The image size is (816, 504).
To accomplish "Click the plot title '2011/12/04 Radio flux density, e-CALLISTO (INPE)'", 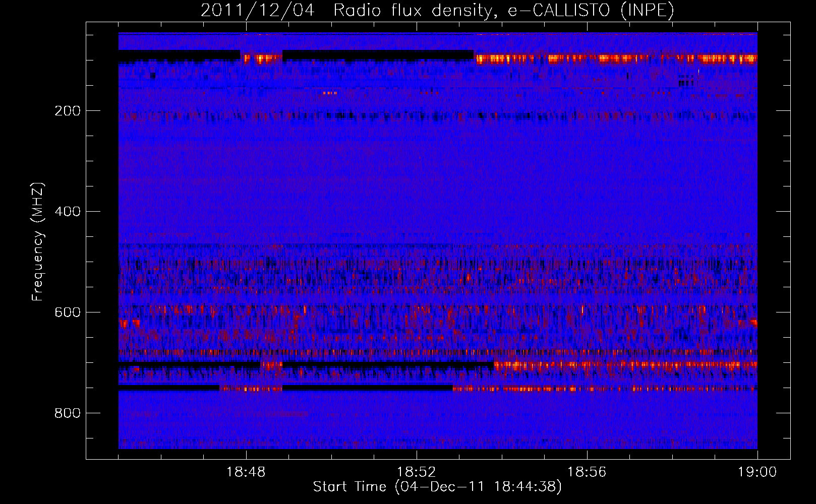I will 437,10.
